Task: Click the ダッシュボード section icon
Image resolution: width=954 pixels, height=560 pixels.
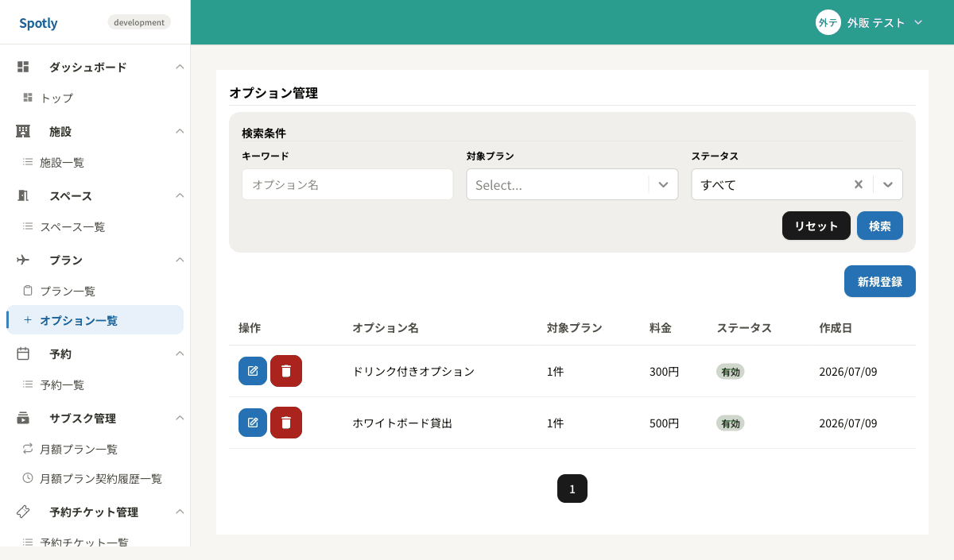Action: pos(23,67)
